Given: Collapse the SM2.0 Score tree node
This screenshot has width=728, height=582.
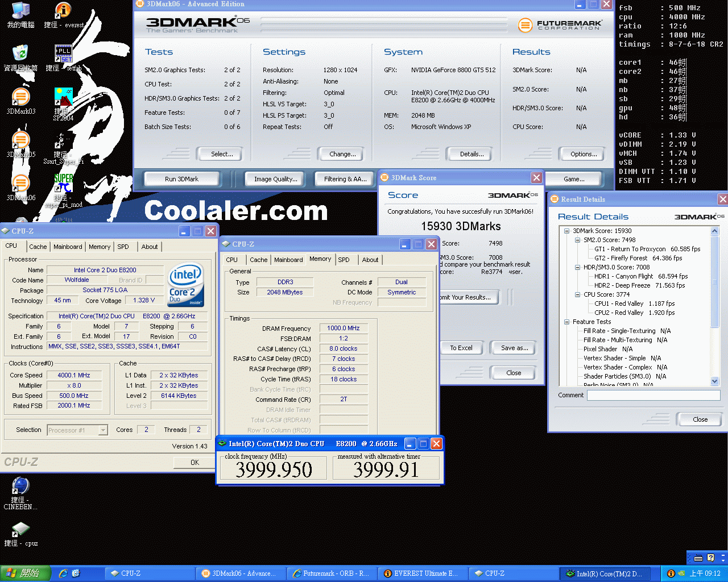Looking at the screenshot, I should (x=578, y=240).
